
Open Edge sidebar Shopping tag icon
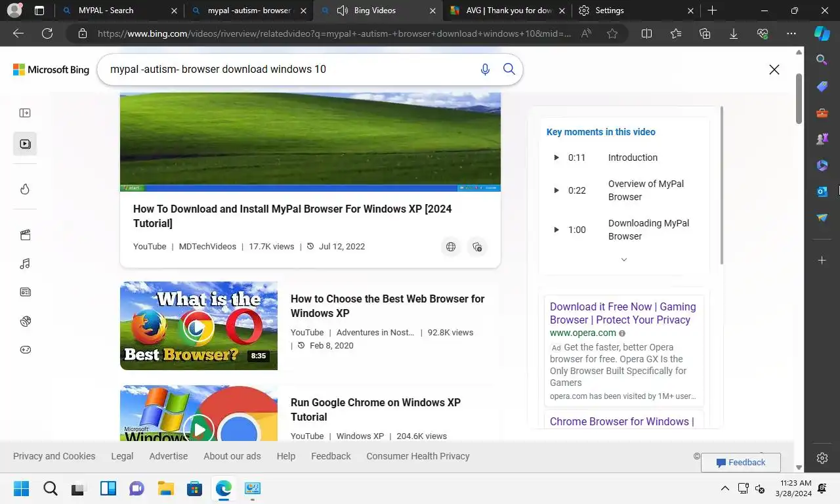822,87
